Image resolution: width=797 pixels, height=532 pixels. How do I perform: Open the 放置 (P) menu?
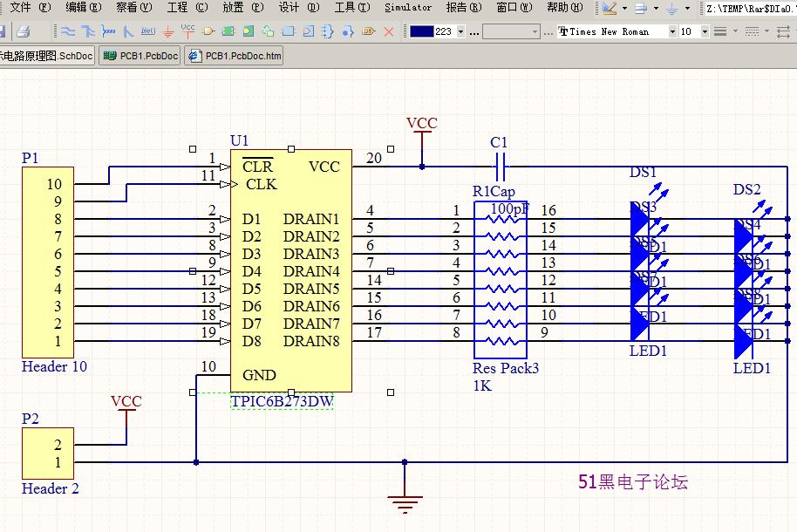point(243,8)
